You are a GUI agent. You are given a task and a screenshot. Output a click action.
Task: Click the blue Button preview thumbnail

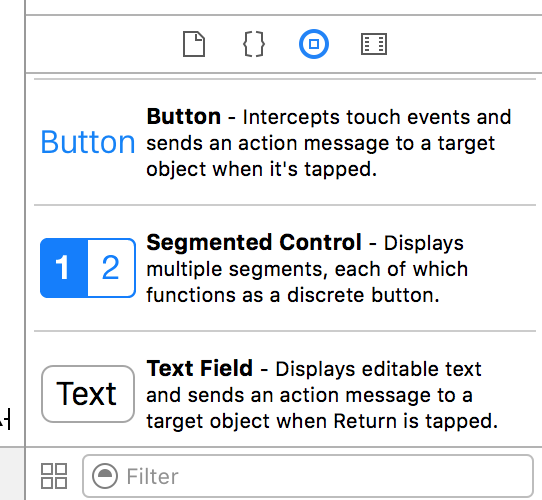coord(88,142)
